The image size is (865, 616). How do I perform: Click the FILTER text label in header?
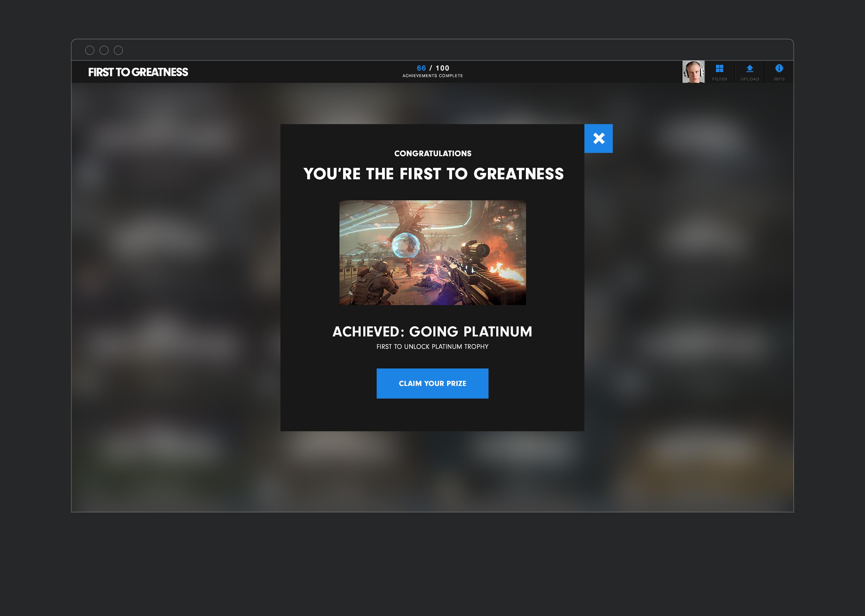[719, 79]
